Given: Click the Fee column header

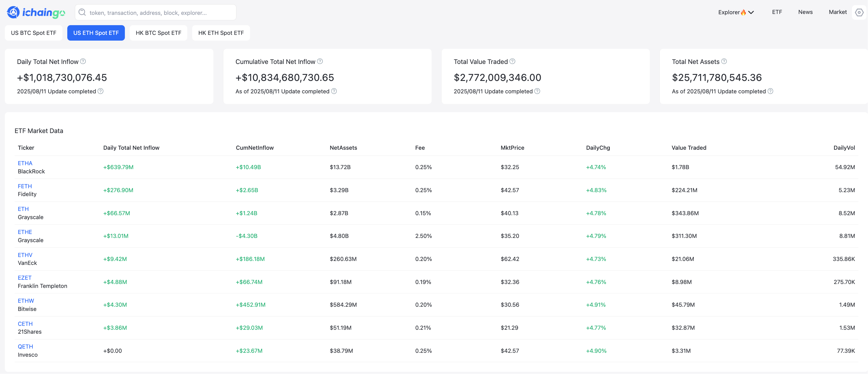Looking at the screenshot, I should [x=420, y=148].
